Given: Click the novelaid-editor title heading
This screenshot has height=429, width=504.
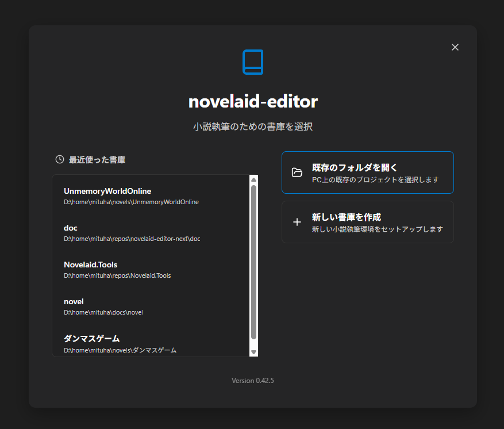Looking at the screenshot, I should pos(253,102).
